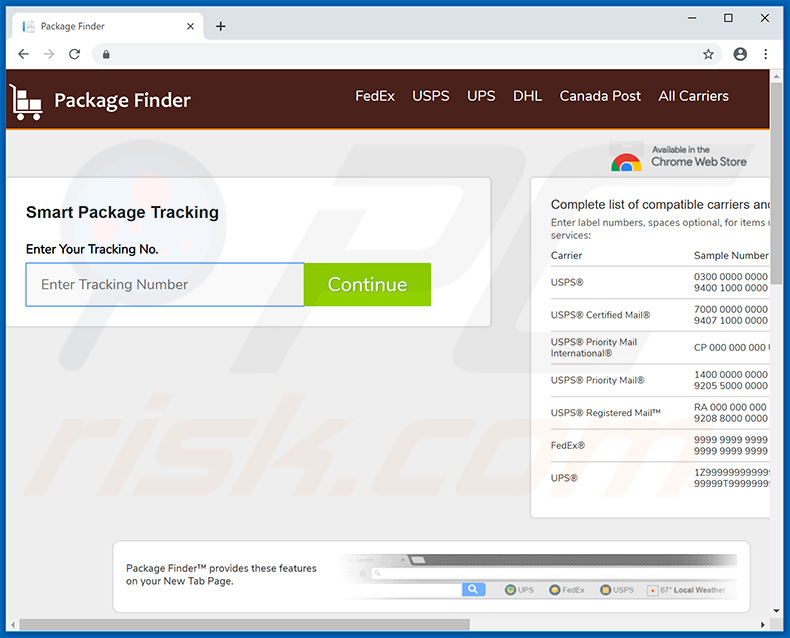This screenshot has height=638, width=790.
Task: Minimize the browser window
Action: (x=692, y=18)
